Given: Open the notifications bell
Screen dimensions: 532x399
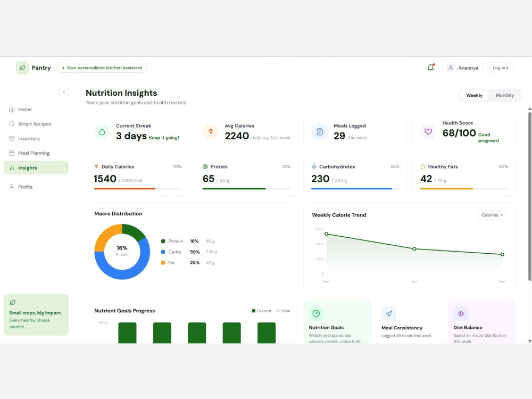Looking at the screenshot, I should [x=430, y=68].
